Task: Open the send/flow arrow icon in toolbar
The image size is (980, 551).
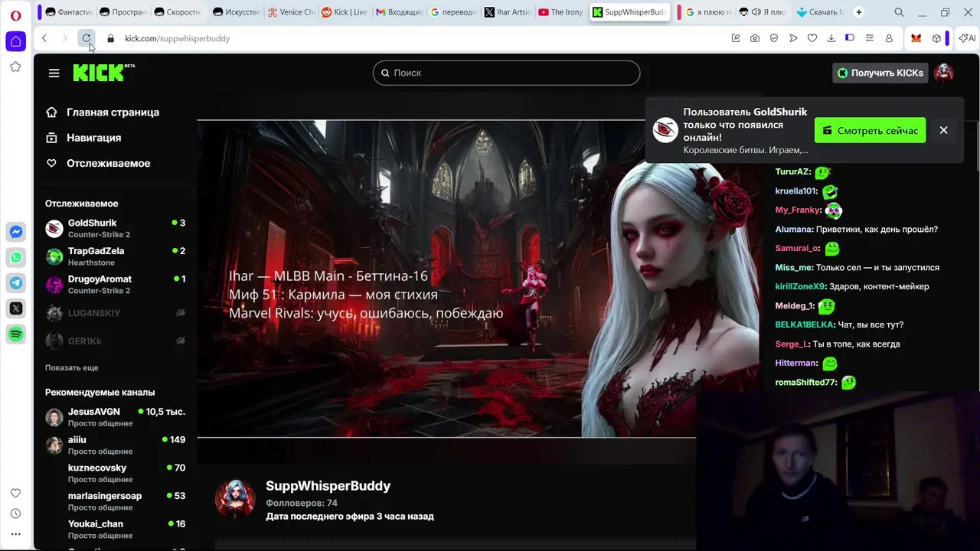Action: 793,38
